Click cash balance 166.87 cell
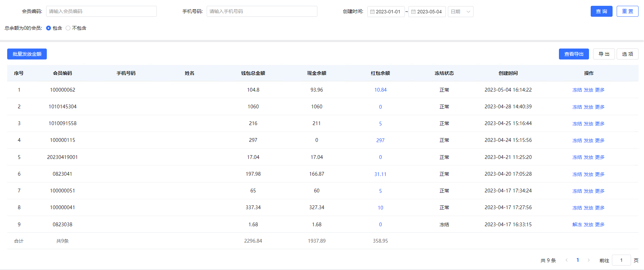The image size is (644, 270). 317,174
